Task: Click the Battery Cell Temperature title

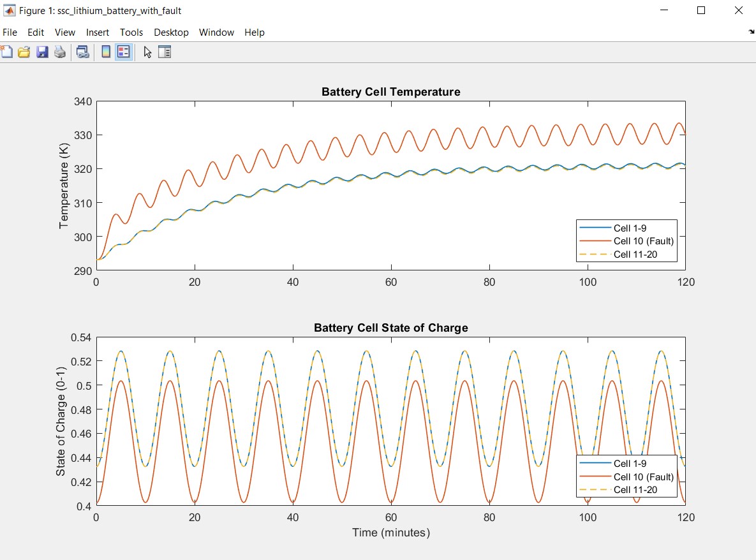Action: click(390, 92)
